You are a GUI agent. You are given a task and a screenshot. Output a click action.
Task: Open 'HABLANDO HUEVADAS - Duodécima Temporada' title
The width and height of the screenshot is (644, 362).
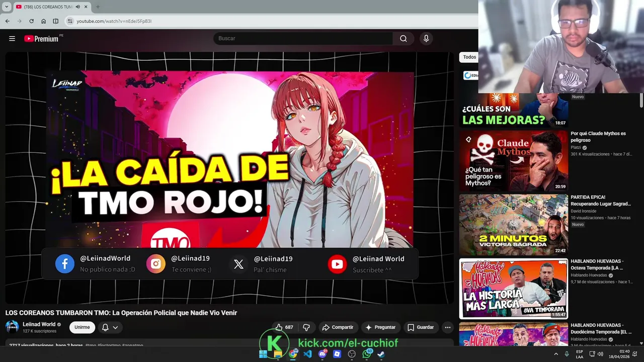tap(601, 328)
